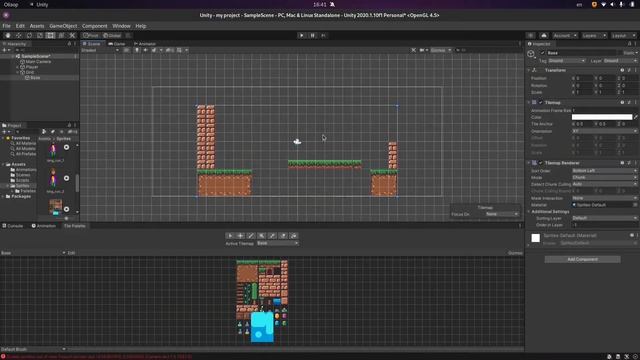Toggle scene audio in the Scene toolbar
The height and width of the screenshot is (360, 640).
point(145,50)
